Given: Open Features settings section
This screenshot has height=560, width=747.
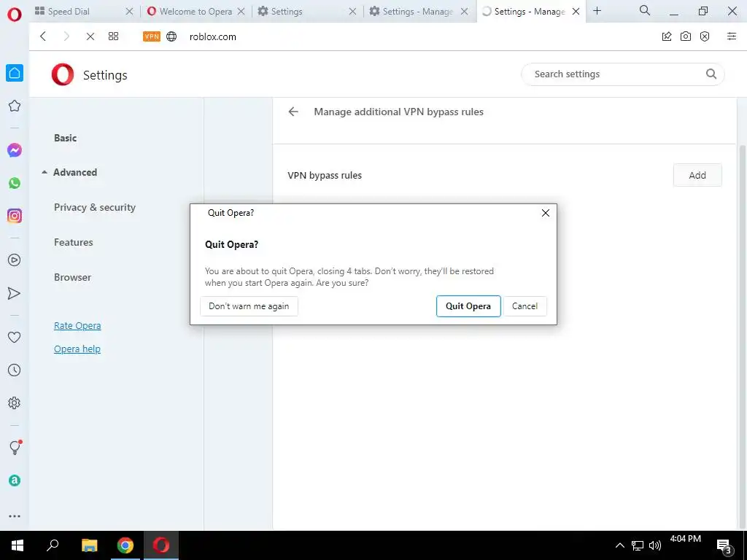Looking at the screenshot, I should click(74, 242).
